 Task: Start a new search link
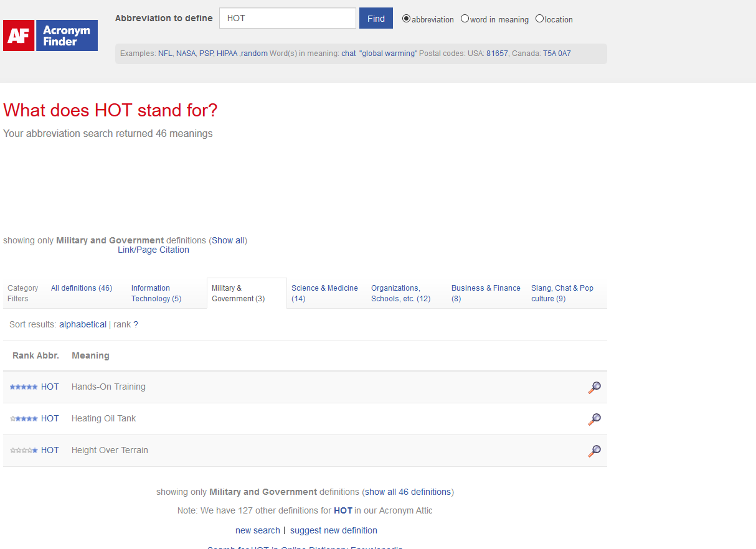coord(258,530)
